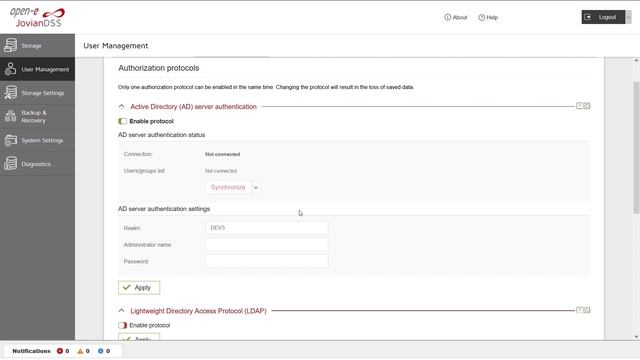This screenshot has height=360, width=640.
Task: Click the User Management page title
Action: click(116, 46)
